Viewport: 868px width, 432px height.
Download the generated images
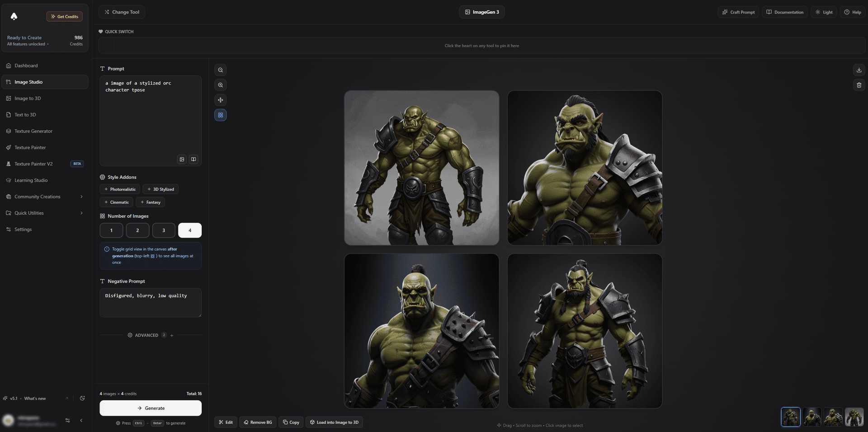(x=859, y=70)
